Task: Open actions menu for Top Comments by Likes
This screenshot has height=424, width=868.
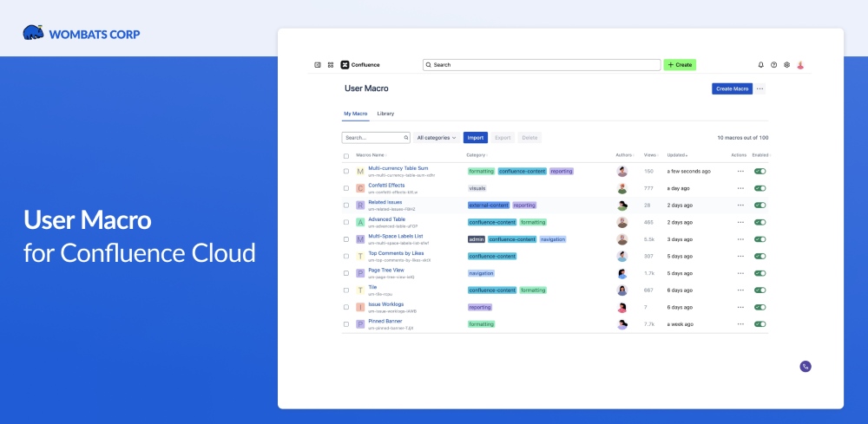Action: click(740, 257)
